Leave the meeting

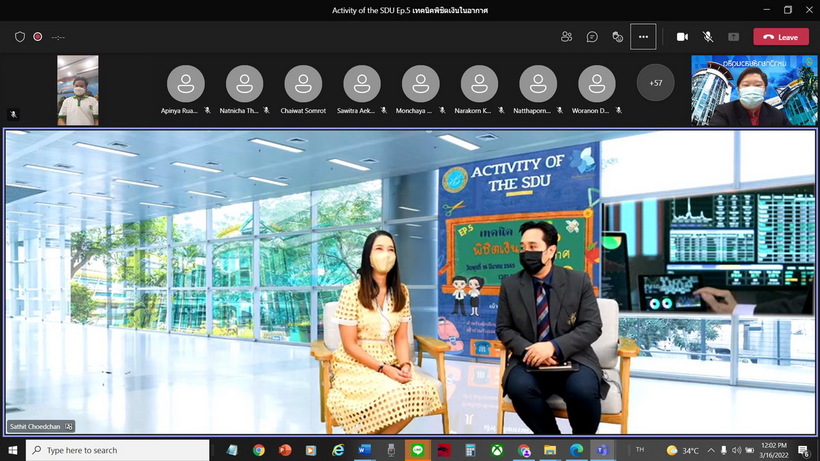780,37
